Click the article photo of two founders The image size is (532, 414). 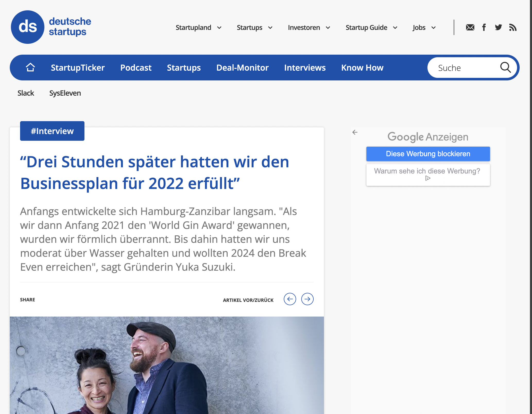167,365
